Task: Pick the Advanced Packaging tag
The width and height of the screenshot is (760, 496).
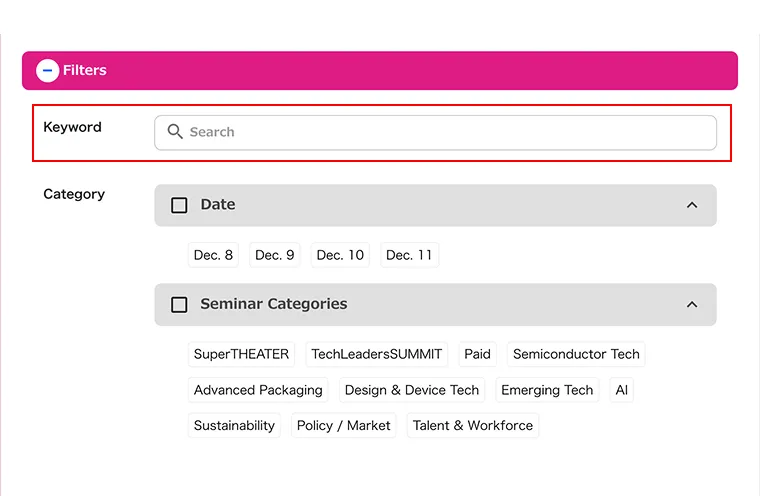Action: pos(258,390)
